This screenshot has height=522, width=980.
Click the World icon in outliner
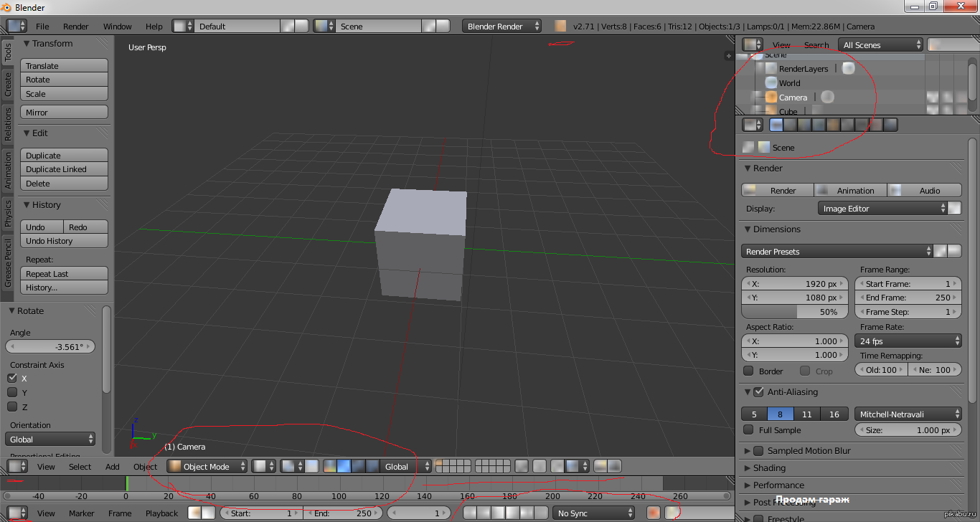771,82
